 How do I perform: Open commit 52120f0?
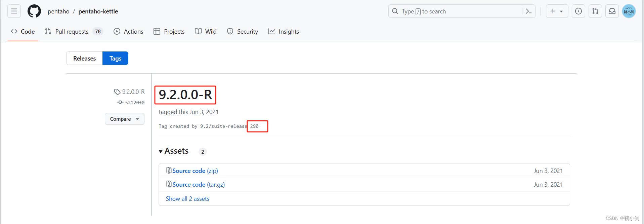(135, 103)
